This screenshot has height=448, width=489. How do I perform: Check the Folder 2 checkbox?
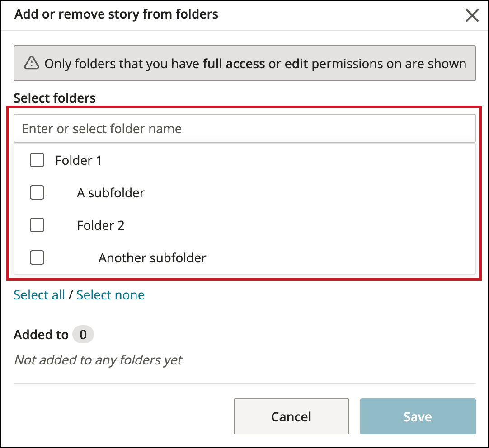pyautogui.click(x=37, y=225)
